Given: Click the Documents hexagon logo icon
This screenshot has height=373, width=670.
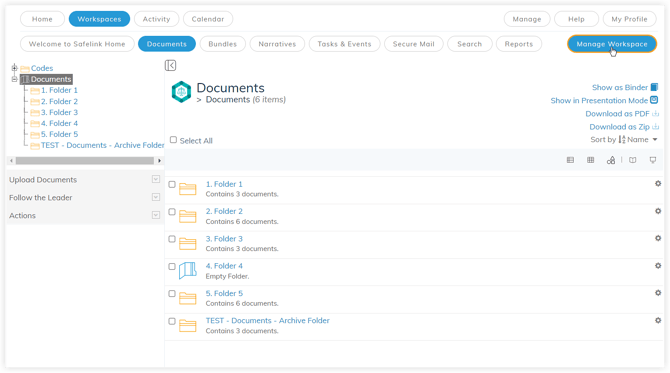Looking at the screenshot, I should (x=181, y=92).
